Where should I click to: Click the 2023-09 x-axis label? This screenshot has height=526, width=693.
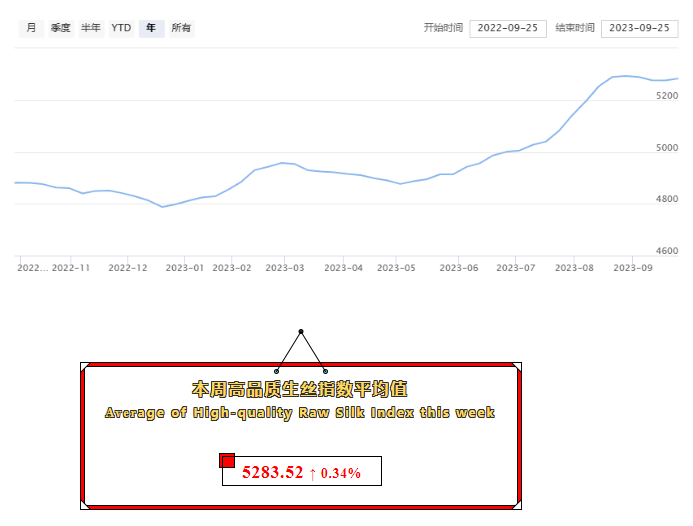pos(633,268)
